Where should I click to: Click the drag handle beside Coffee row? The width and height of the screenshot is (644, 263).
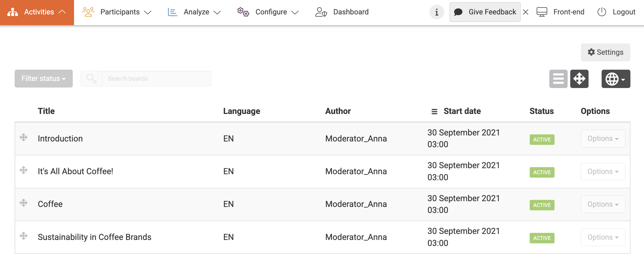tap(24, 203)
